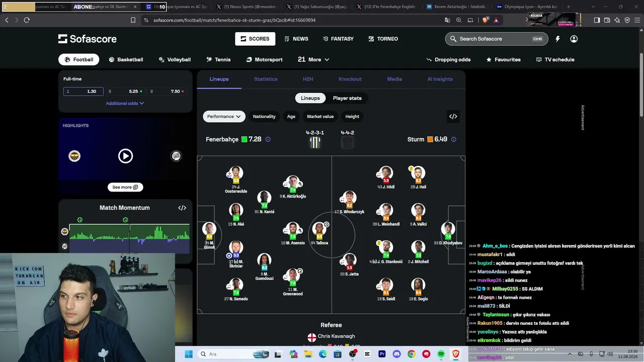Open the FANTASY section
The height and width of the screenshot is (362, 644).
(x=338, y=39)
